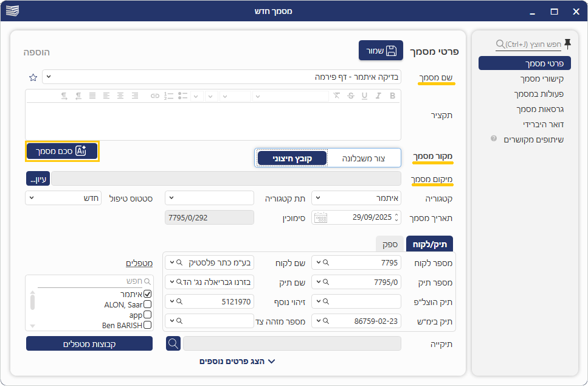Screen dimensions: 588x386
Task: Click the pin icon in the sidebar
Action: [x=567, y=43]
